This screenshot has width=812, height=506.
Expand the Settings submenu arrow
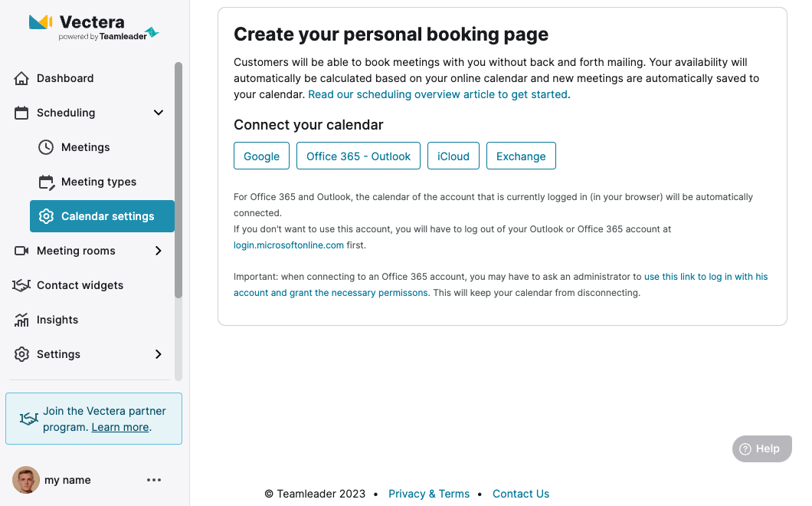click(159, 354)
